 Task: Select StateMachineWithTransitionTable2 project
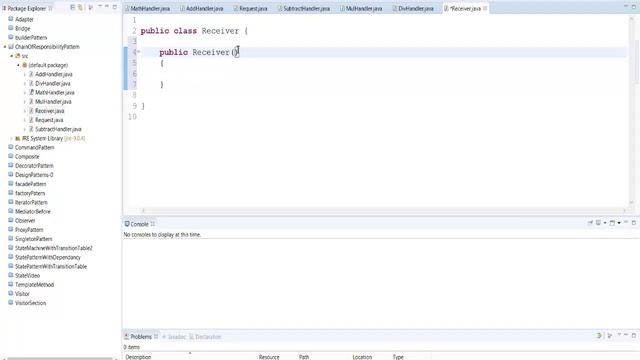53,248
